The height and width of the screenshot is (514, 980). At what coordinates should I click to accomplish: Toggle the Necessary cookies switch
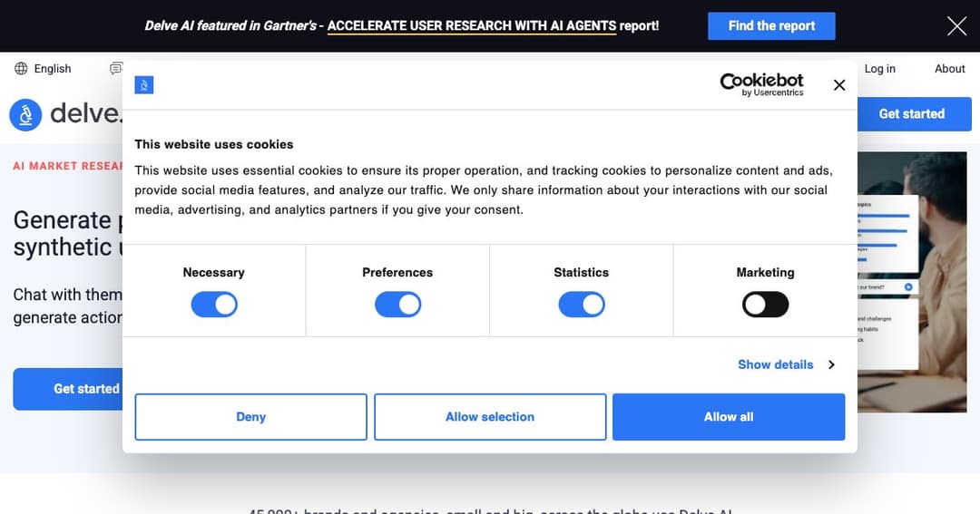pyautogui.click(x=214, y=305)
